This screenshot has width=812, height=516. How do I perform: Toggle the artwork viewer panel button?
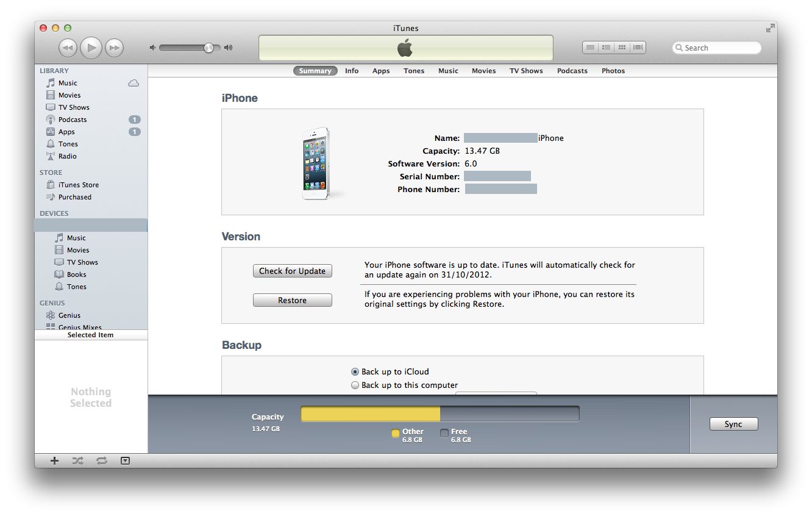coord(125,460)
